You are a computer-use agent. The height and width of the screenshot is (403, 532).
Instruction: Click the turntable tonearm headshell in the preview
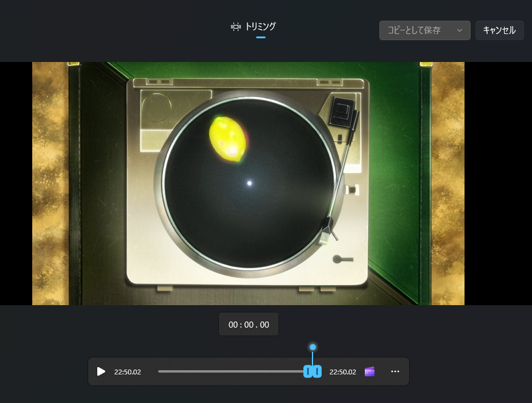pos(328,230)
